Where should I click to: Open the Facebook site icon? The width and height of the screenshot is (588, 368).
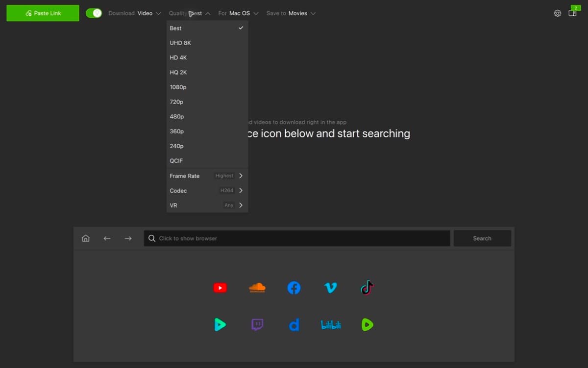pos(294,288)
